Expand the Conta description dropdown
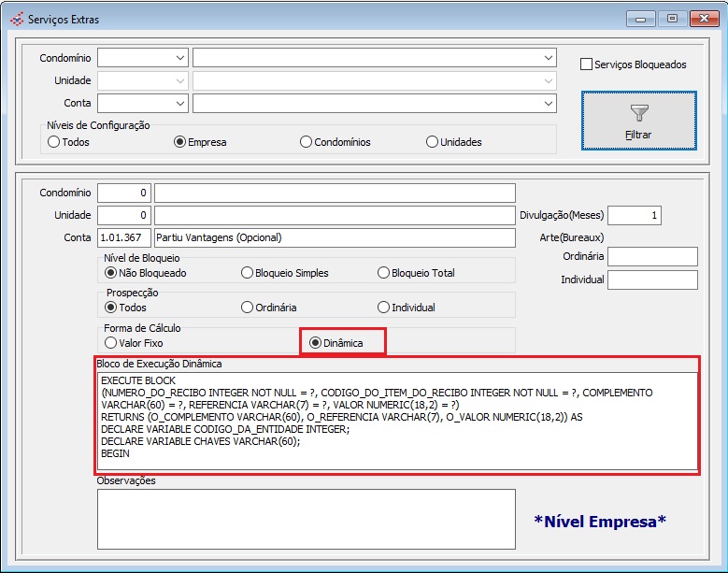 (549, 103)
